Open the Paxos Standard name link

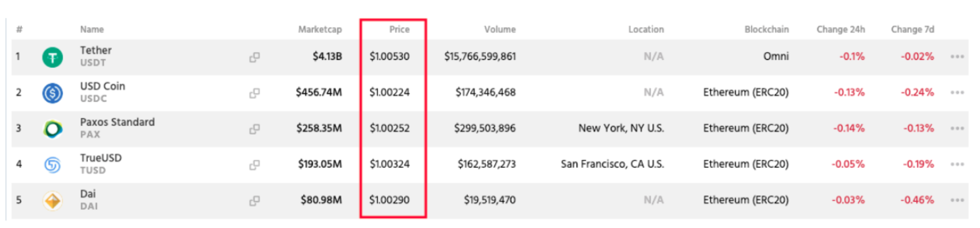tap(117, 122)
